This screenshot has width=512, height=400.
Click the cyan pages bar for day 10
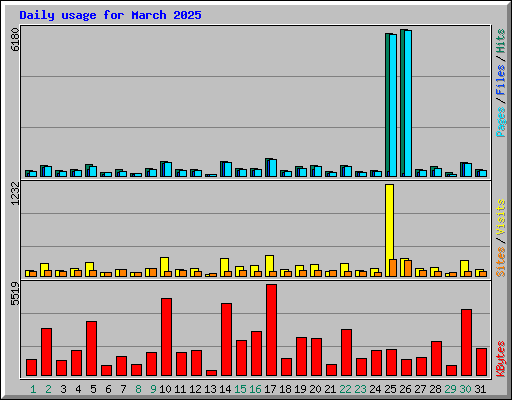(x=168, y=170)
